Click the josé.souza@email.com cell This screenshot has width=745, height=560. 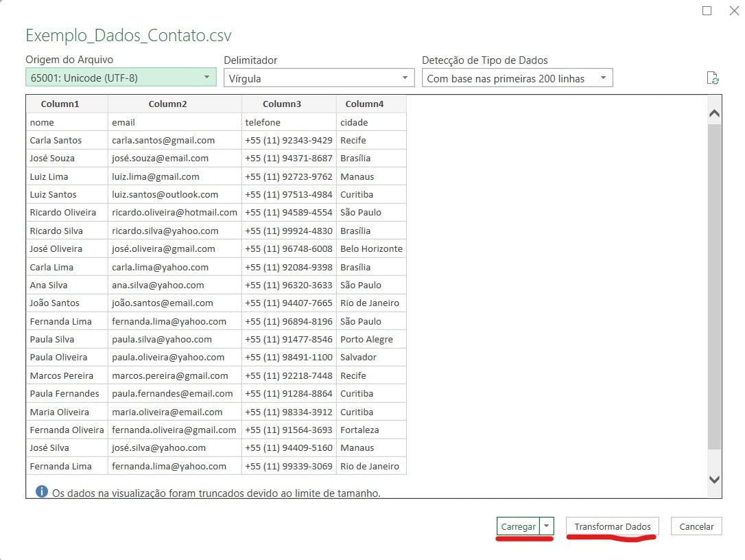coord(175,159)
